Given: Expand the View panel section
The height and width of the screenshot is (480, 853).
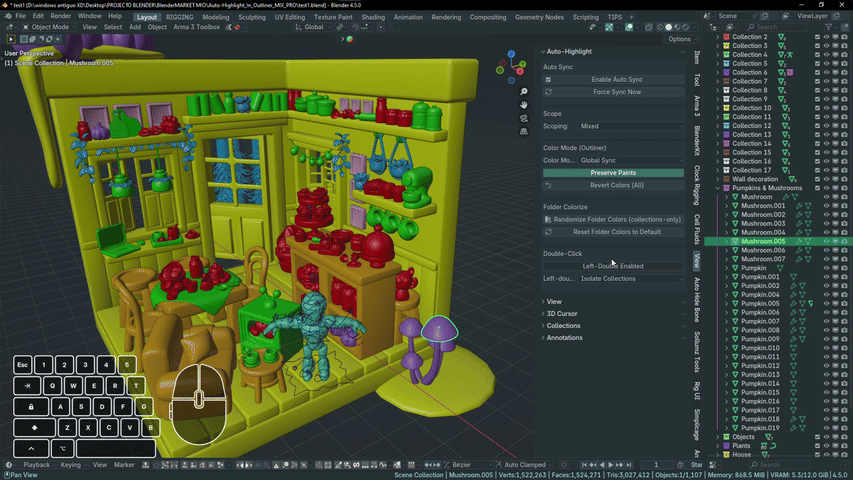Looking at the screenshot, I should (x=554, y=301).
